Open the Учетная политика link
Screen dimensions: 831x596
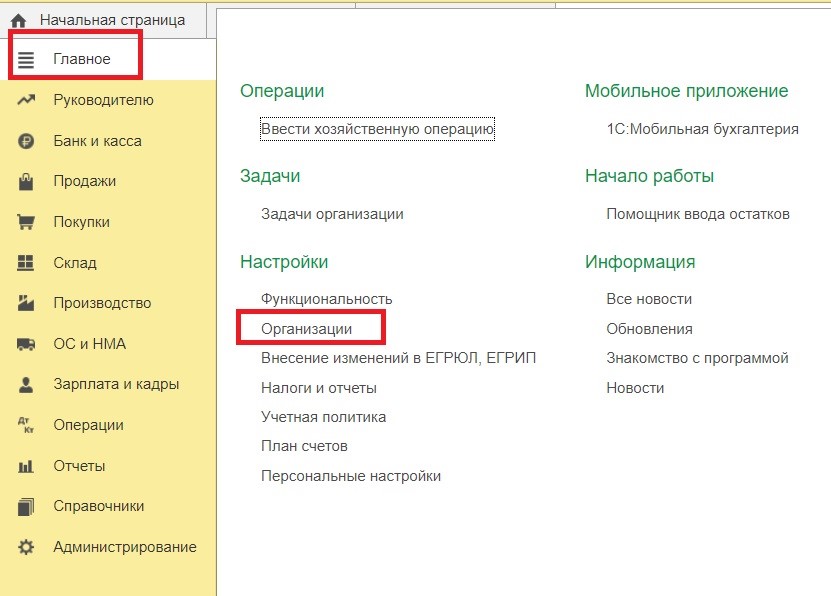tap(323, 417)
